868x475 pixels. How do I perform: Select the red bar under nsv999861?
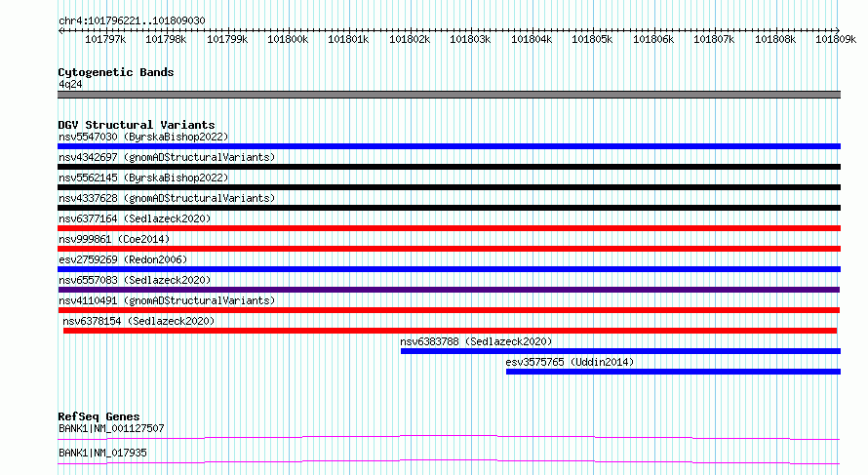point(449,249)
